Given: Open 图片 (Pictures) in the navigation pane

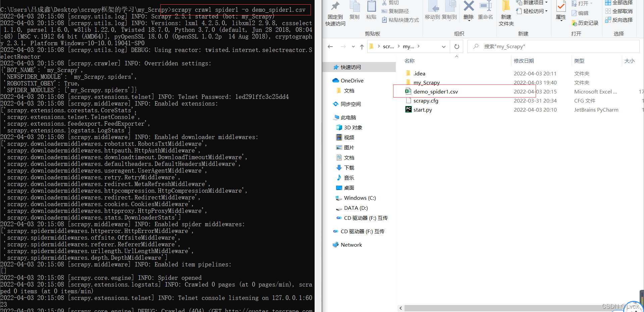Looking at the screenshot, I should point(349,147).
